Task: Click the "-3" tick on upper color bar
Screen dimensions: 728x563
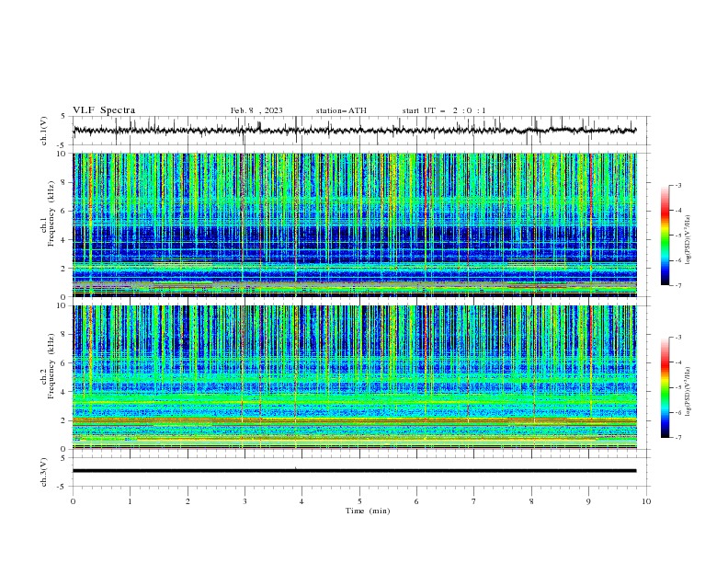Action: [x=677, y=185]
